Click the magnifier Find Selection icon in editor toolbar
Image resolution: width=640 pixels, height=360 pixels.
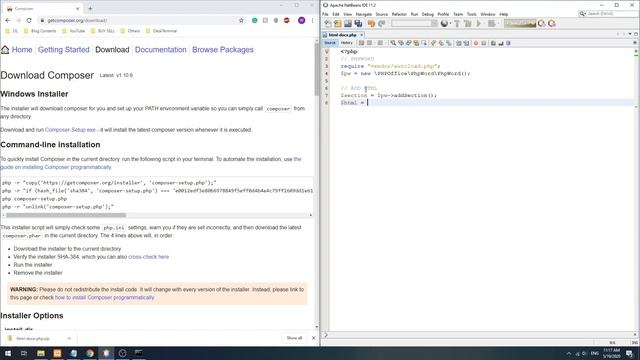(393, 43)
